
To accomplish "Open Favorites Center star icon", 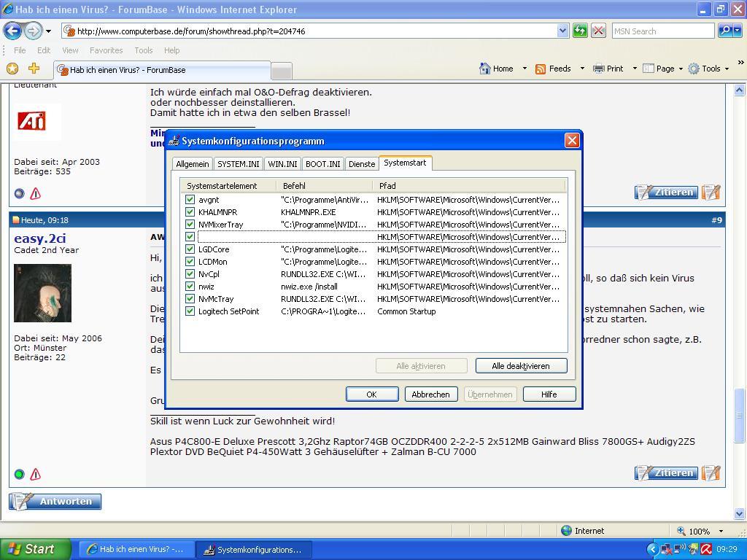I will coord(12,69).
